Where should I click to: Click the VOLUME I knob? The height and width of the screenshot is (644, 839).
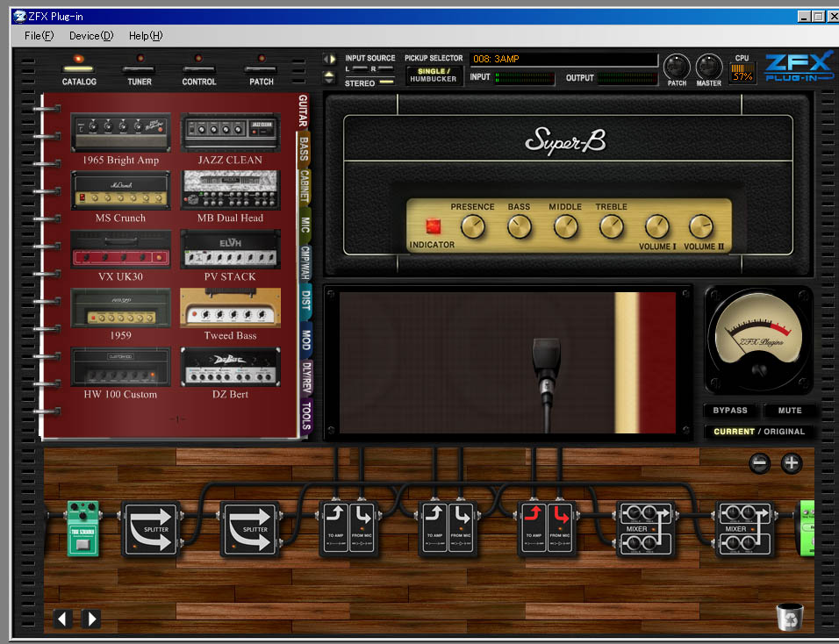[657, 226]
